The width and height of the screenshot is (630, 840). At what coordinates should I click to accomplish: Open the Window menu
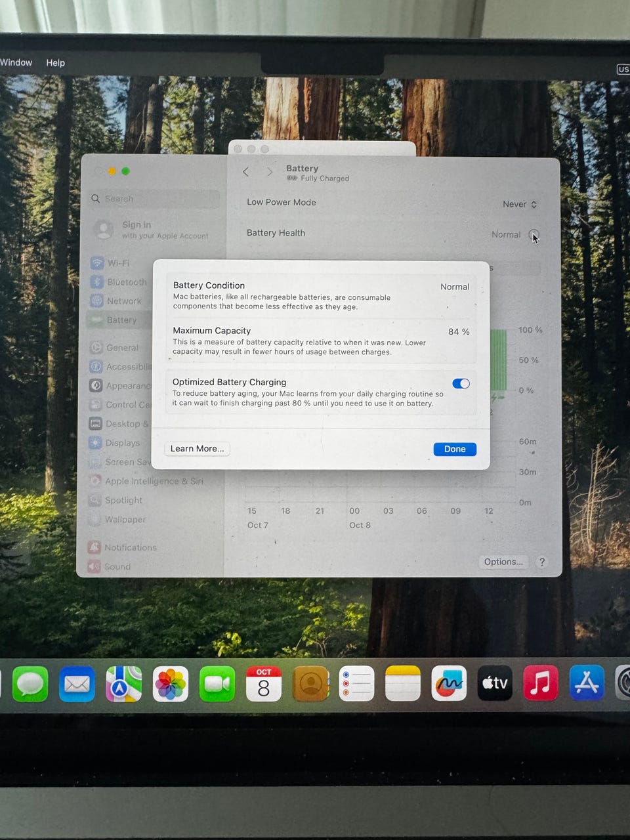(16, 63)
